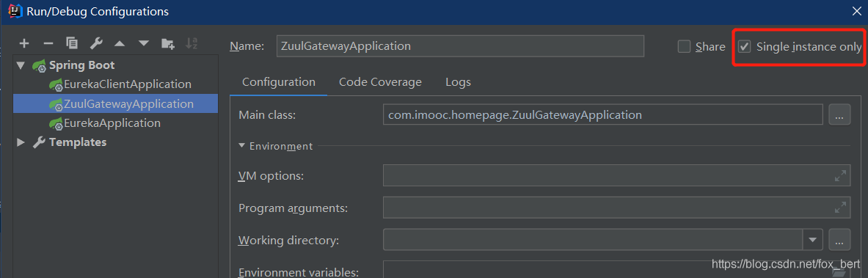Switch to the Logs tab
868x278 pixels.
[458, 82]
